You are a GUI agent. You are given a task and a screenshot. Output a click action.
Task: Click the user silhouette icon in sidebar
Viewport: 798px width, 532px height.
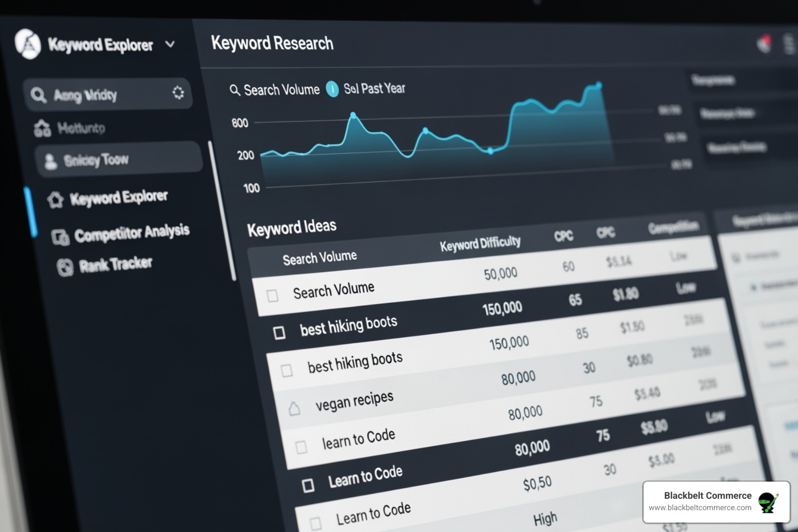50,161
